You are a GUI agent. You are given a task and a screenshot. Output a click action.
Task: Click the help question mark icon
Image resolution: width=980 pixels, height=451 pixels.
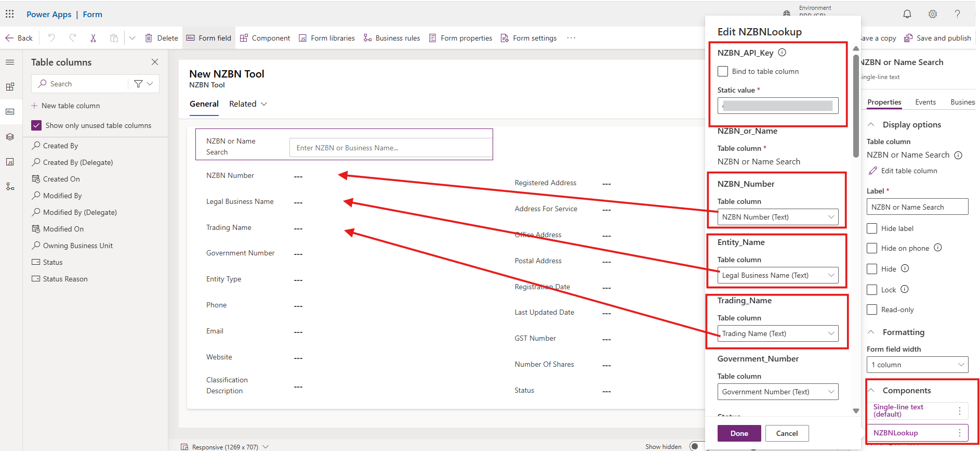957,14
